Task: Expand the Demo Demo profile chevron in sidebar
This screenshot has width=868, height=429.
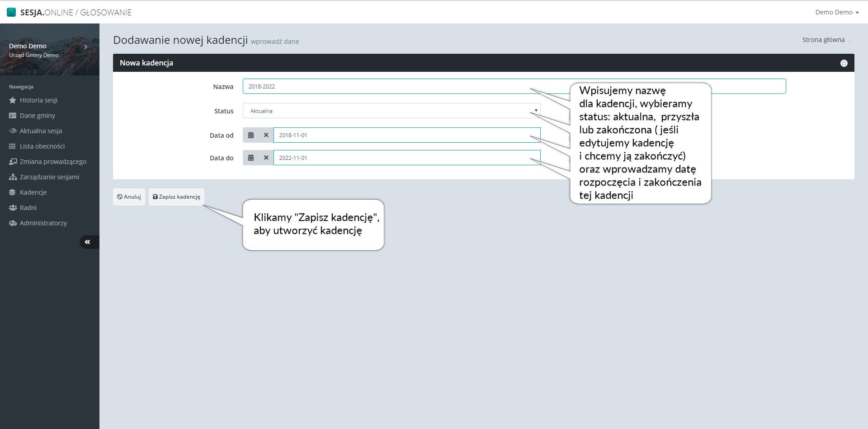Action: coord(85,47)
